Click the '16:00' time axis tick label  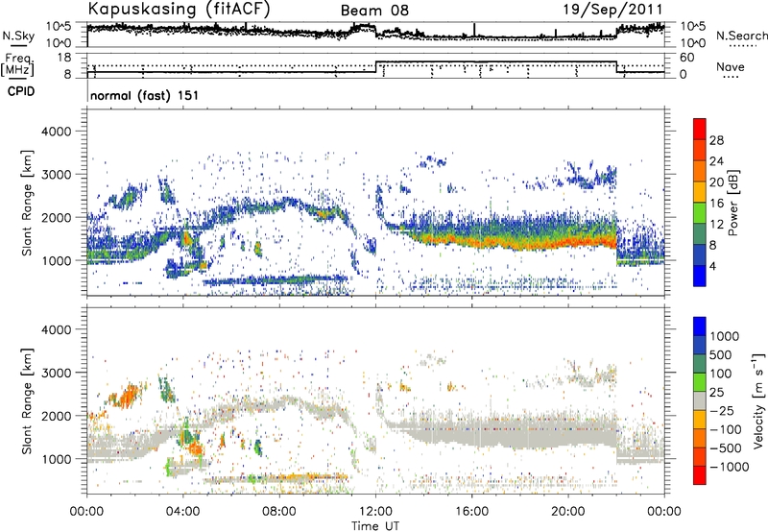pos(471,512)
